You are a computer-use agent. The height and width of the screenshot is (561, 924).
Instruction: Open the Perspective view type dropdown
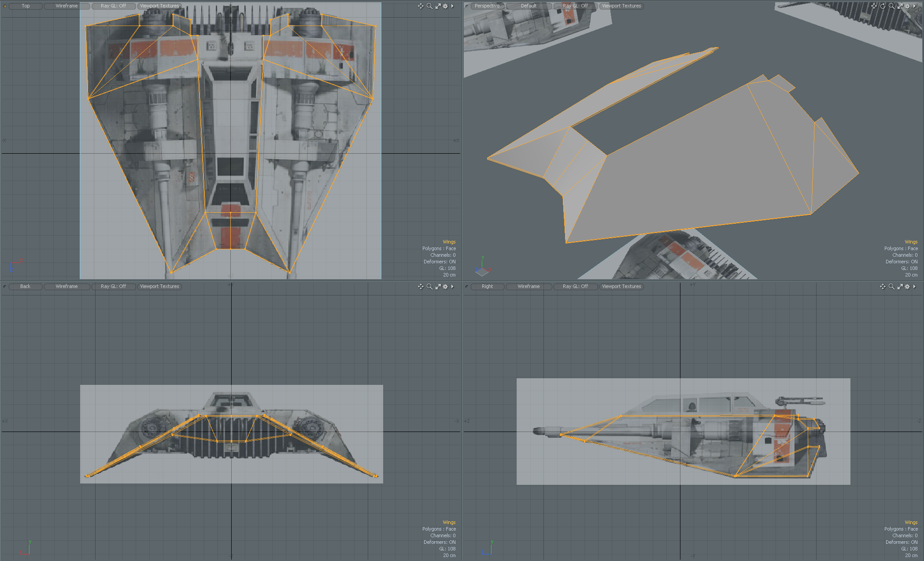point(487,6)
